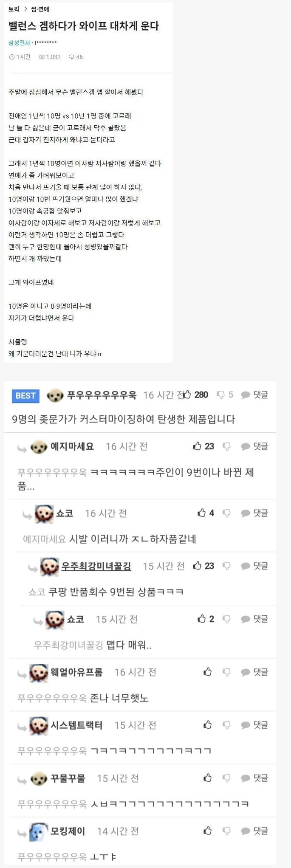
Task: Click the 우주최강미녀꿀깅 username link
Action: point(96,566)
